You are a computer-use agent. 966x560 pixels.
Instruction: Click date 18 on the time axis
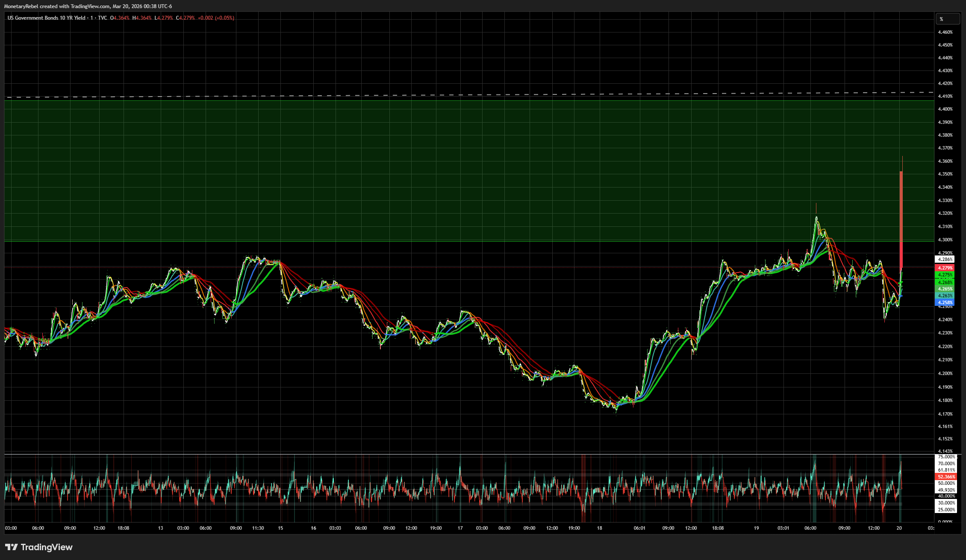click(x=599, y=528)
